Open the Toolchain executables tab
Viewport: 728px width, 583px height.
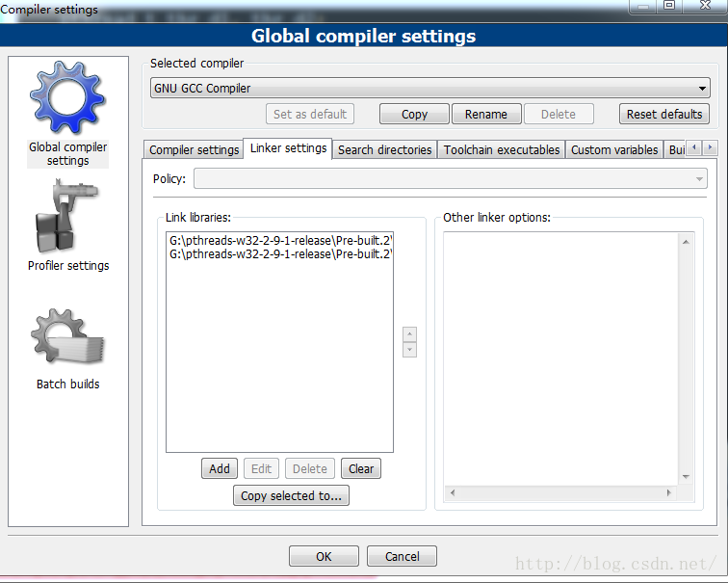click(x=502, y=149)
